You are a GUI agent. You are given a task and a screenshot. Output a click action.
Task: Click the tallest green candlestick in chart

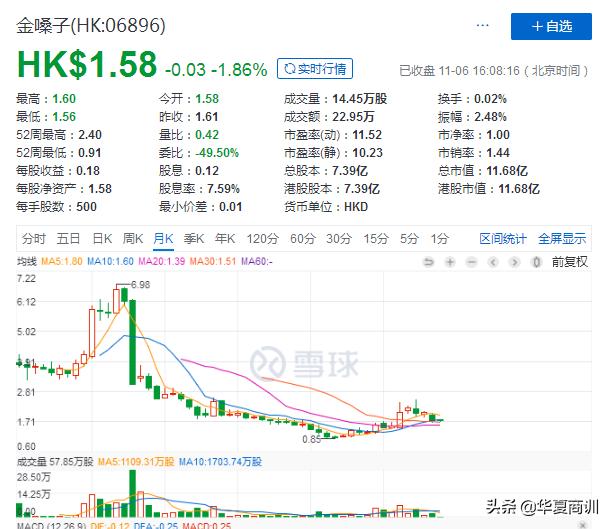click(133, 342)
